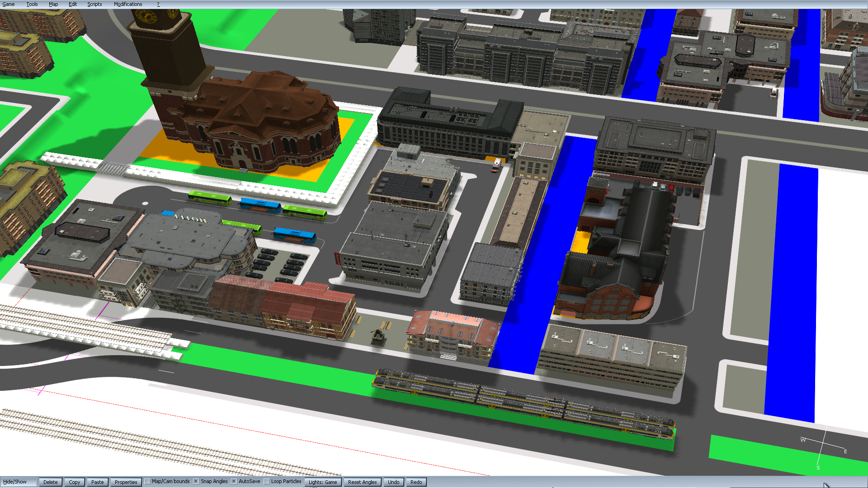Open the question mark help menu
Screen dimensions: 868x488
pyautogui.click(x=158, y=4)
